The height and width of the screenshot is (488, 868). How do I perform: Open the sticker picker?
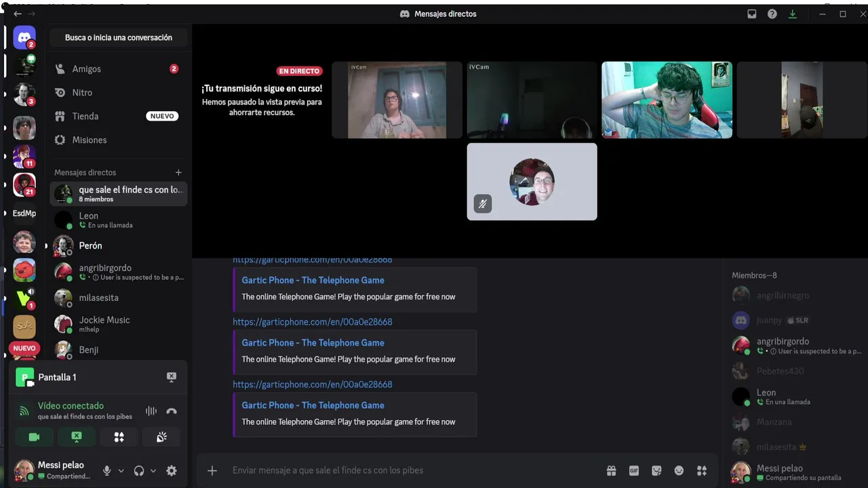point(656,470)
